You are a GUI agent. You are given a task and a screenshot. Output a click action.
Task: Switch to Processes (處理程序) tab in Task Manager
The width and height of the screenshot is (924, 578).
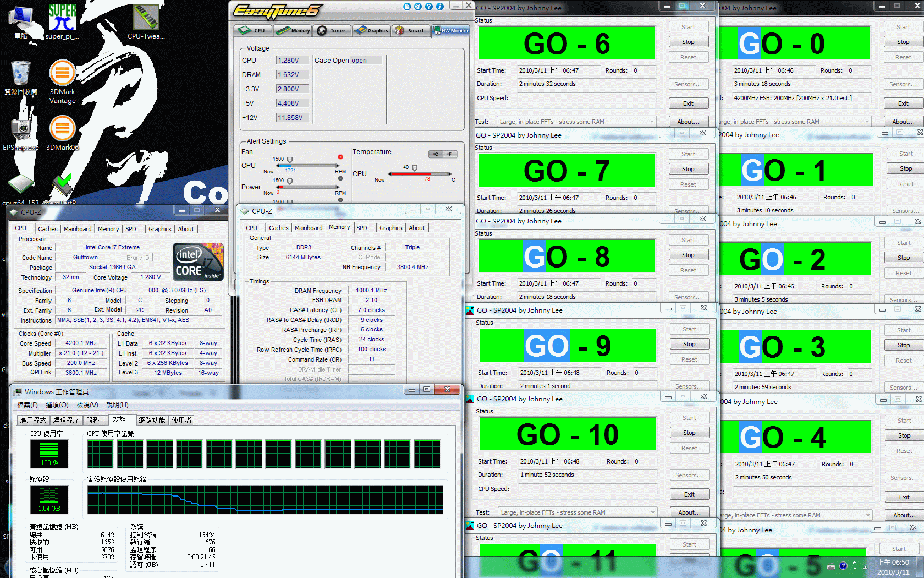[67, 421]
